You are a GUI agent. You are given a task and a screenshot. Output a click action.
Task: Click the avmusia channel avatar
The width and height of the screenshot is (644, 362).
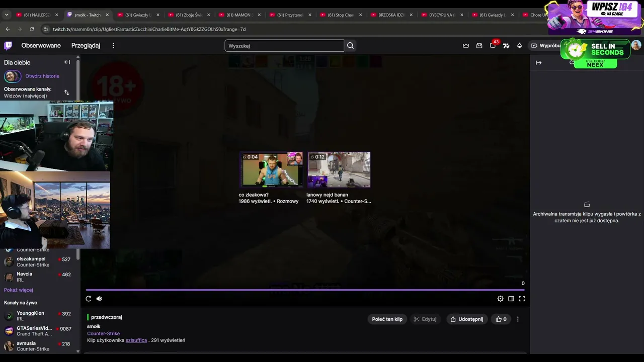click(x=9, y=346)
